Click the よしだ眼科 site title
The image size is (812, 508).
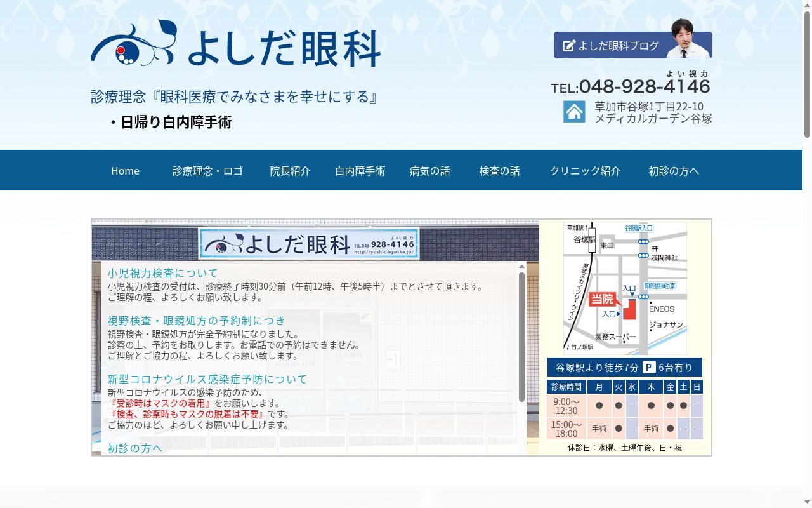click(x=284, y=49)
